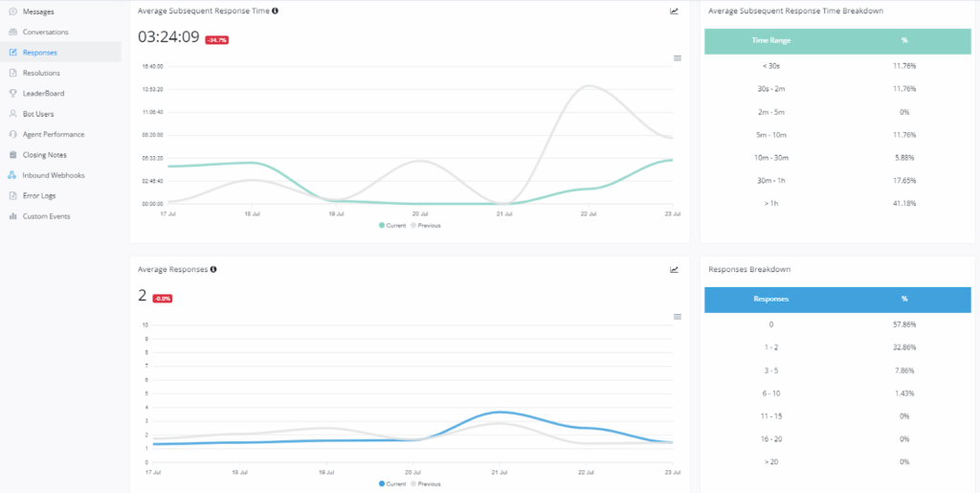Open hamburger menu on response time chart
The width and height of the screenshot is (980, 493).
click(678, 58)
